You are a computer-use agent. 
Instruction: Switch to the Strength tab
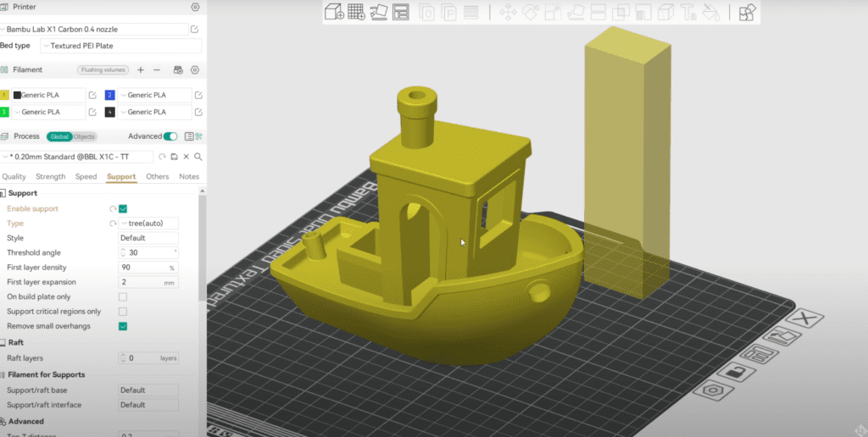click(x=50, y=176)
